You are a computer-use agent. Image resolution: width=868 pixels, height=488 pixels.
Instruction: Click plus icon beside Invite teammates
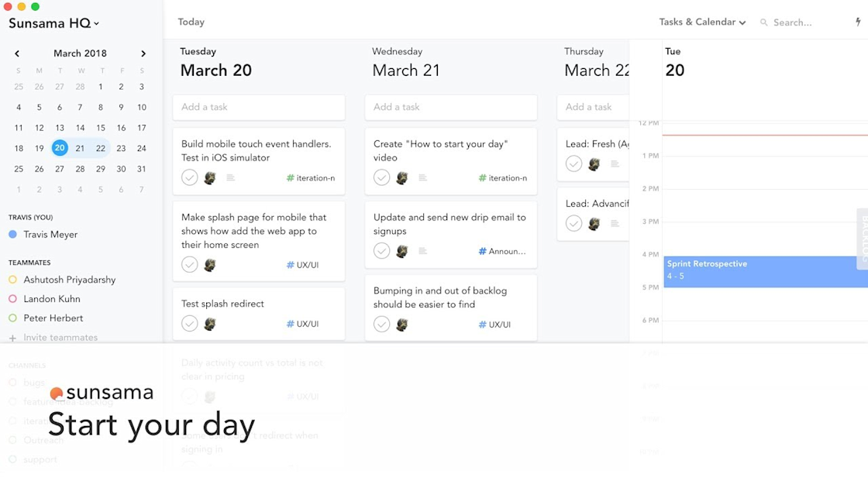tap(12, 338)
